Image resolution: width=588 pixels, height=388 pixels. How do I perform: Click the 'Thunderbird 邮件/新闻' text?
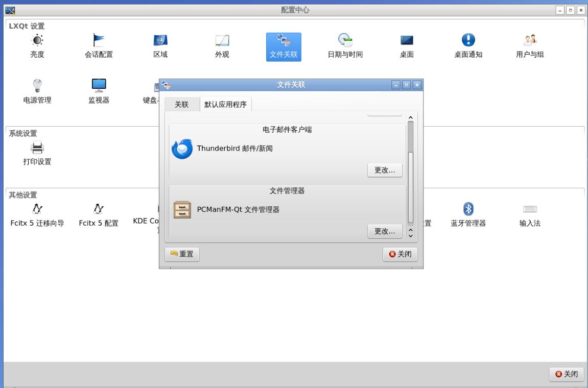click(235, 149)
